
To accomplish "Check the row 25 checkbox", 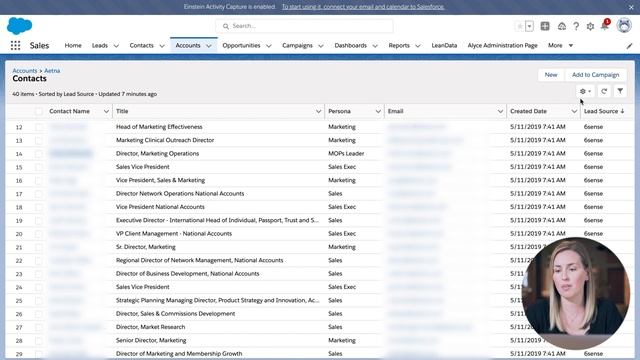I will 39,300.
